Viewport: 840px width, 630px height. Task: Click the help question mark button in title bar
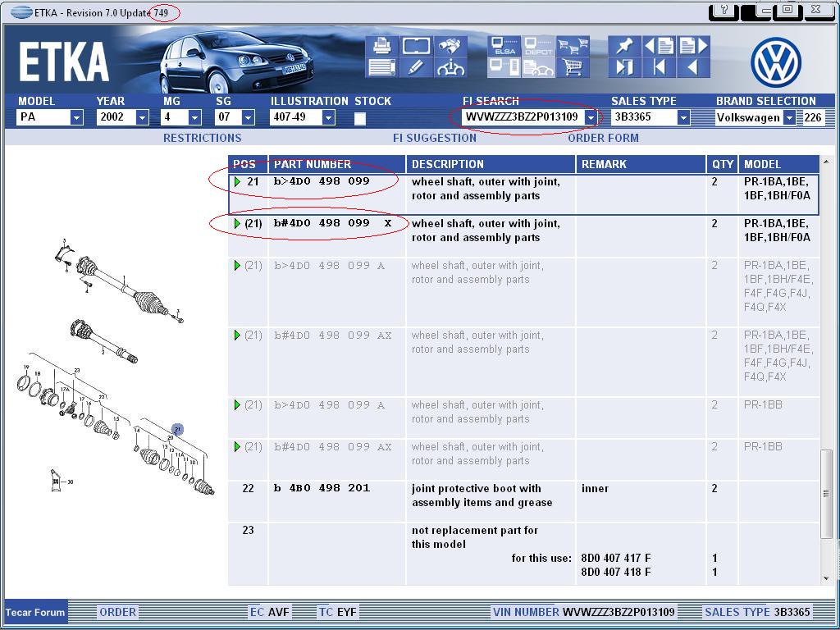coord(724,10)
